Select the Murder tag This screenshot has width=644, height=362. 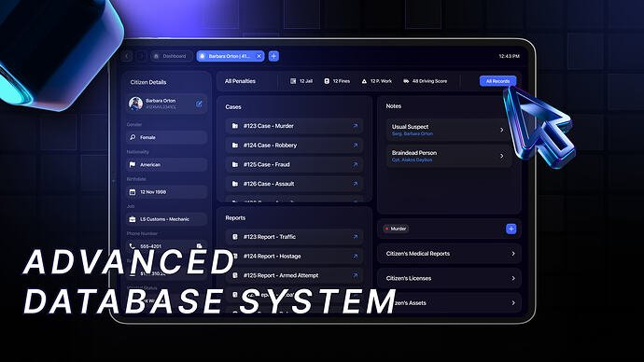point(396,229)
